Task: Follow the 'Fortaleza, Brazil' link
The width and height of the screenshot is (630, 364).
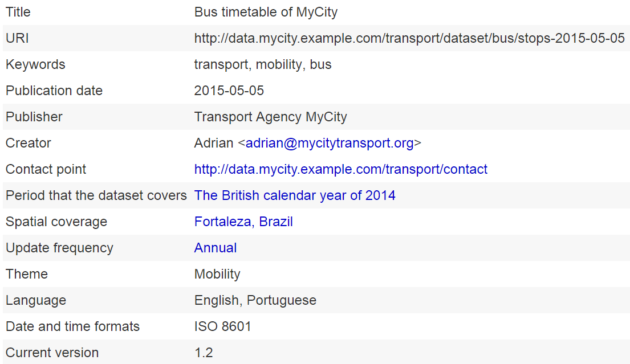Action: (x=243, y=222)
